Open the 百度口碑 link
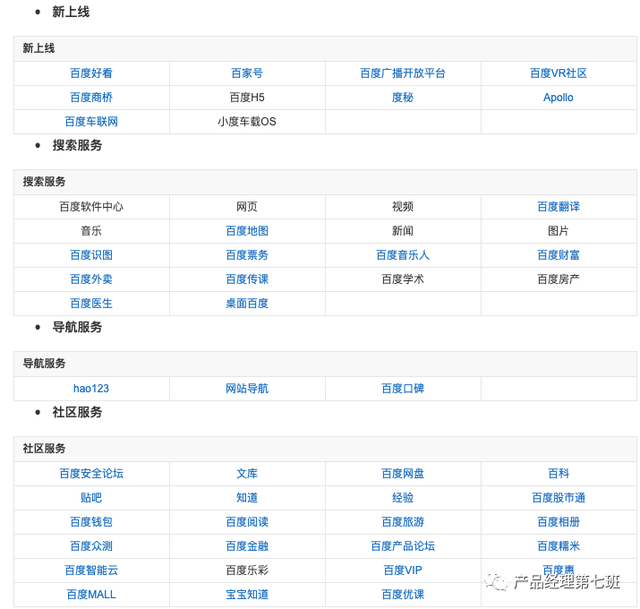Screen dimensions: 640x609 (x=402, y=389)
